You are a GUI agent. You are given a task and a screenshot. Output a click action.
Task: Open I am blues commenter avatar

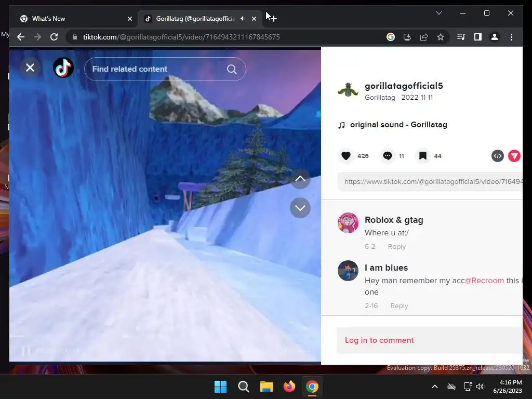(x=348, y=271)
